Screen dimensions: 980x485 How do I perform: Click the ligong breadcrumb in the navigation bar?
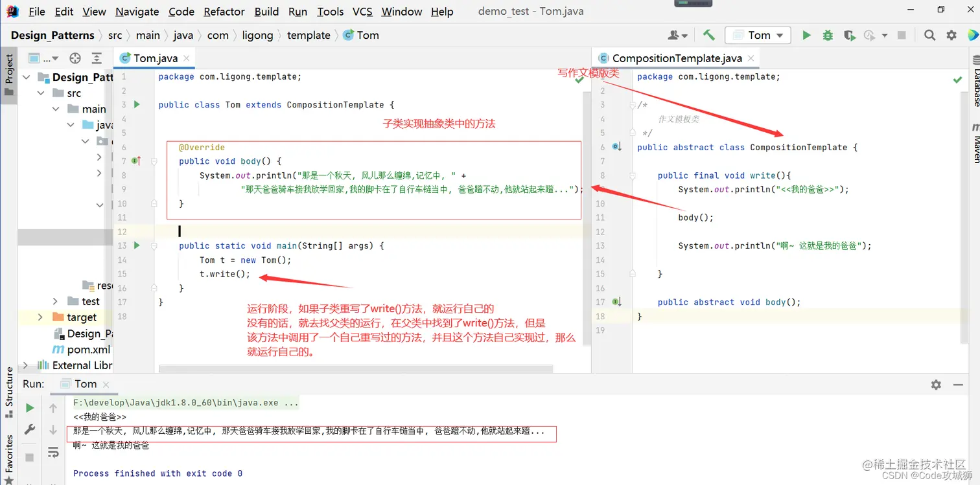[257, 35]
